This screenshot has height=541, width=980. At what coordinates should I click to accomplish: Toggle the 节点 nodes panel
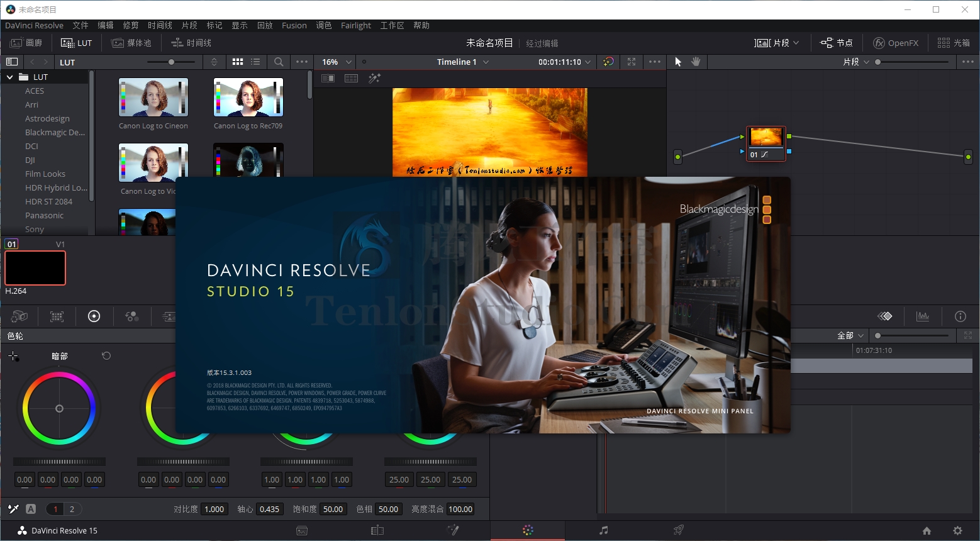point(836,43)
